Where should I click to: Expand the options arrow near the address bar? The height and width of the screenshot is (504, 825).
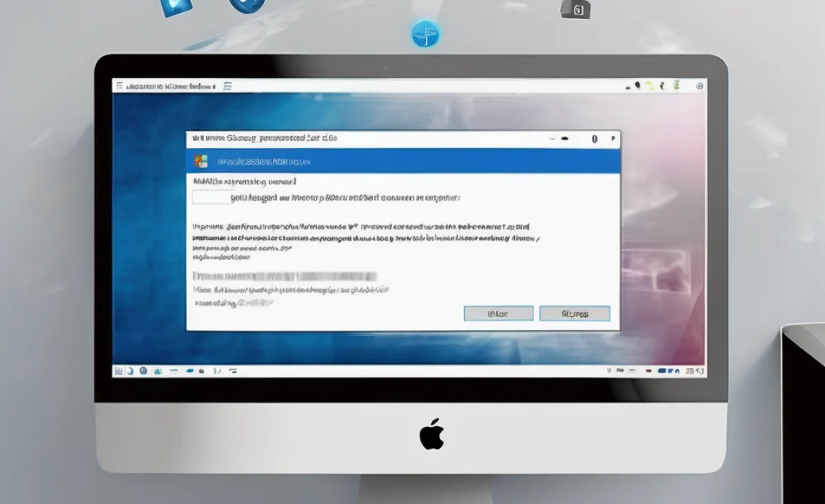(x=661, y=86)
